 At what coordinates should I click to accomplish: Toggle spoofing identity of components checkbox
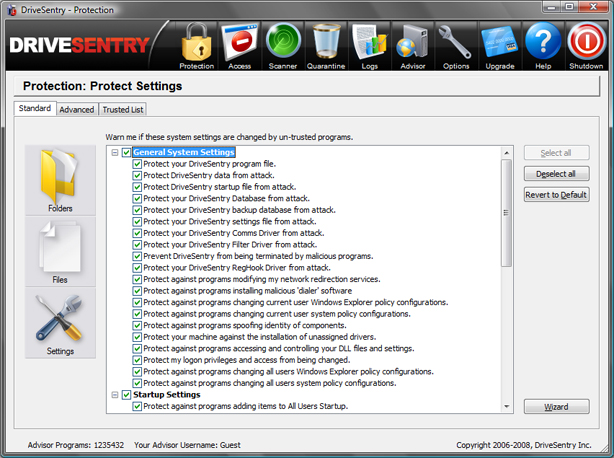click(137, 326)
